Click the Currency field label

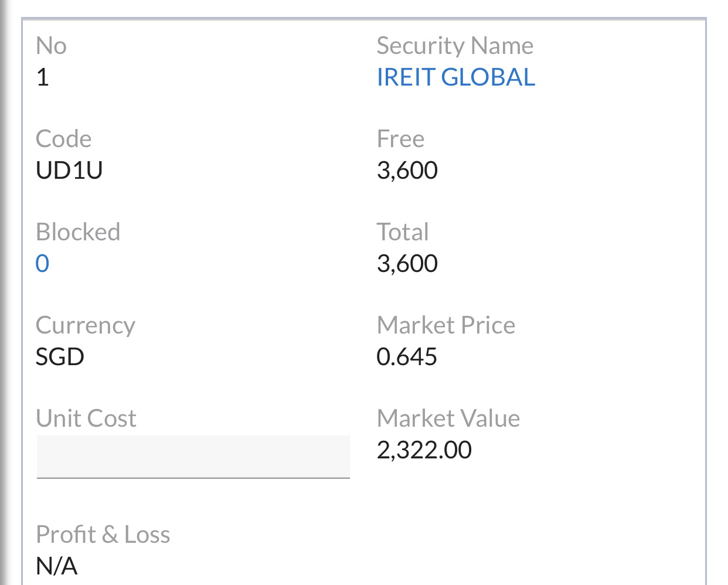86,325
